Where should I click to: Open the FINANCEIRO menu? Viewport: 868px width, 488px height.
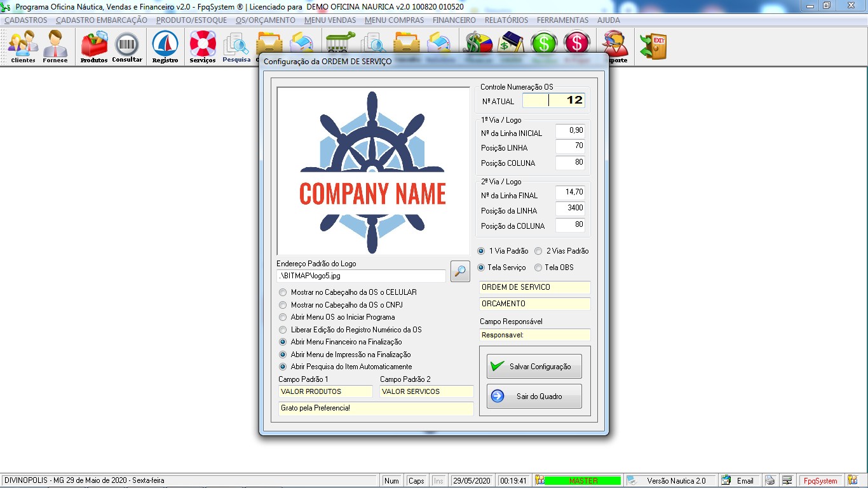coord(454,20)
